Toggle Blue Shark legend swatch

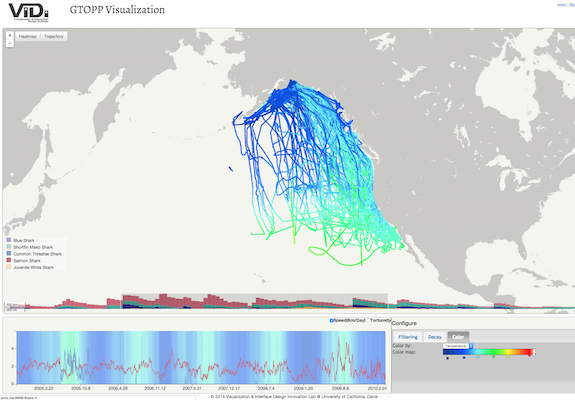[x=9, y=240]
